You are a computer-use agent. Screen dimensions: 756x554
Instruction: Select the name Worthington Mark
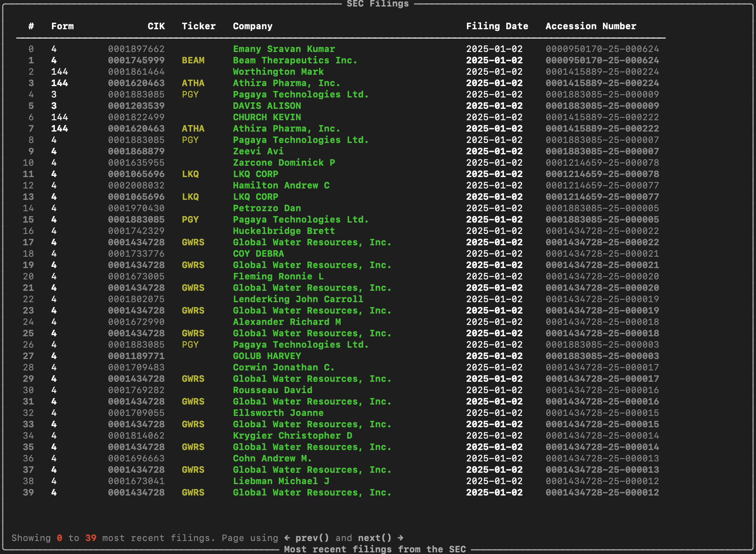278,71
